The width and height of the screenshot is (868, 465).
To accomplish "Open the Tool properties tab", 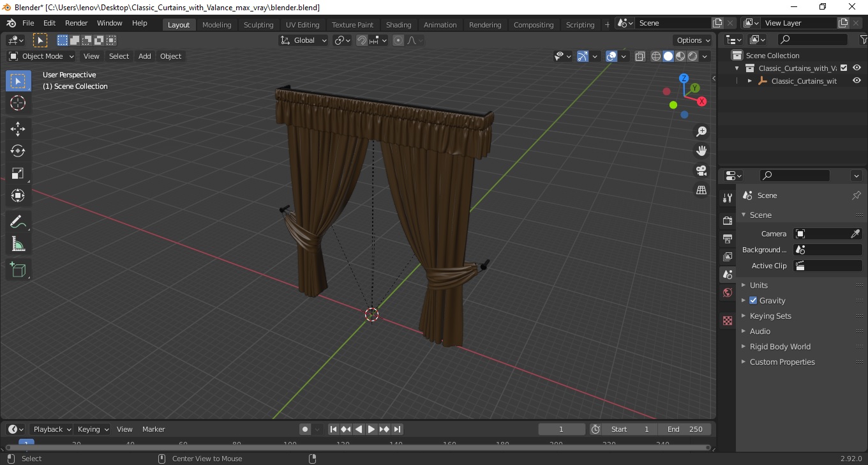I will (x=727, y=197).
